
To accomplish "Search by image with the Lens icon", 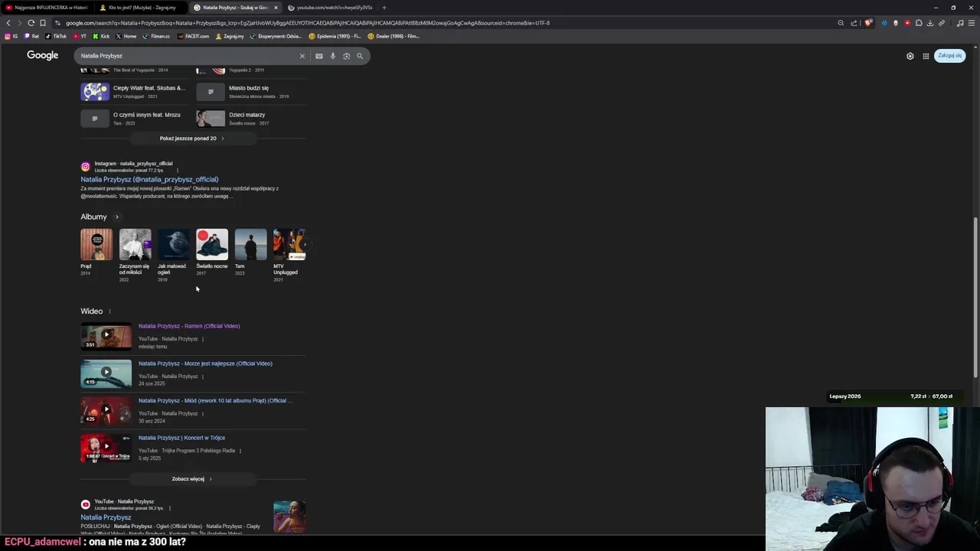I will coord(346,56).
